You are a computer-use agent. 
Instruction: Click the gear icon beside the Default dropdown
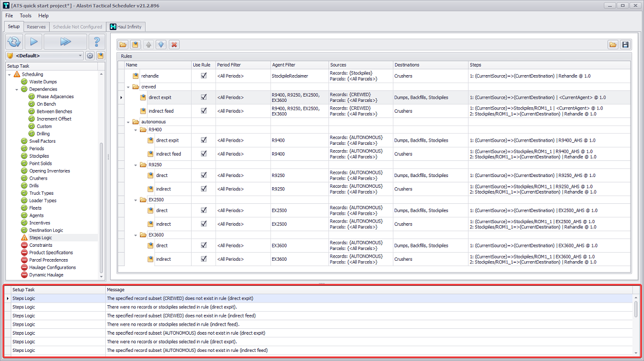point(90,56)
